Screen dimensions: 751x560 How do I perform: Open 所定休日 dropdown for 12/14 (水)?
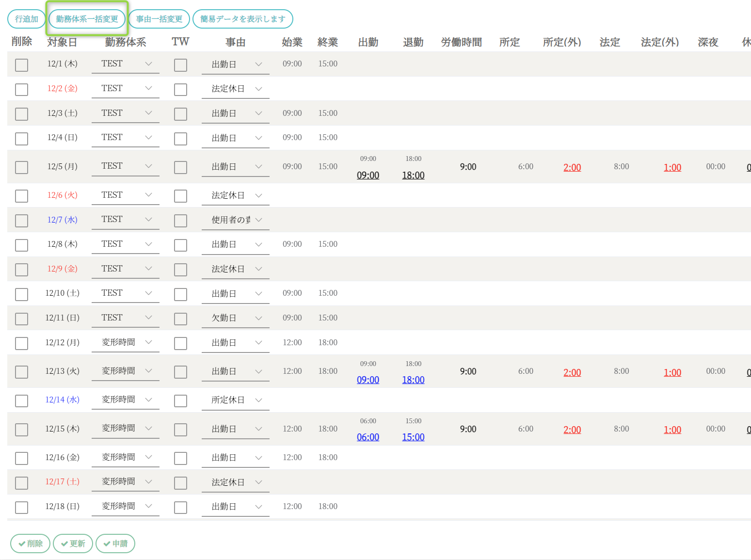coord(236,400)
